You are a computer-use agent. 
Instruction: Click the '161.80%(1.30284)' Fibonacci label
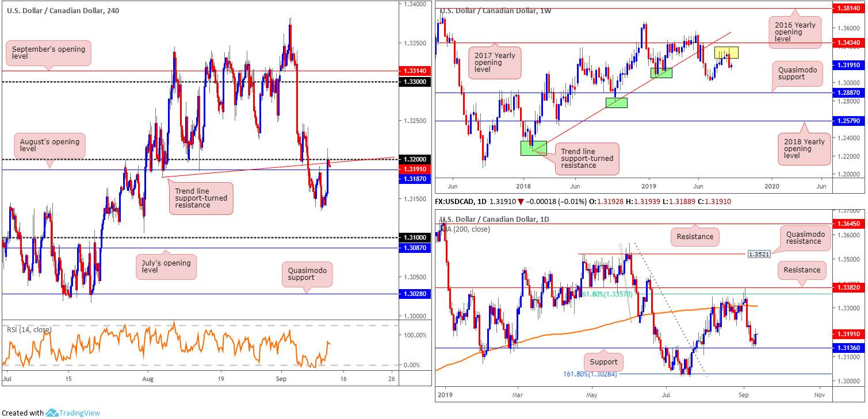pyautogui.click(x=589, y=374)
